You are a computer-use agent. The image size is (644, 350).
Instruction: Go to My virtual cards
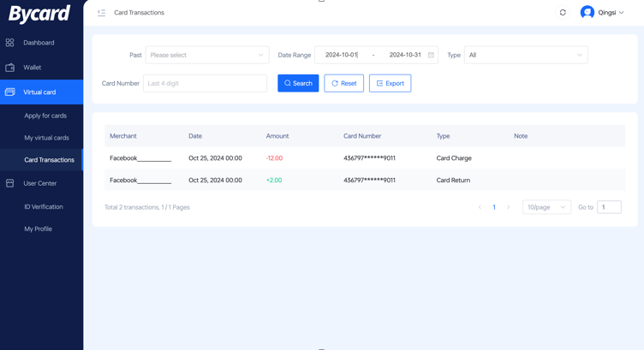[46, 138]
